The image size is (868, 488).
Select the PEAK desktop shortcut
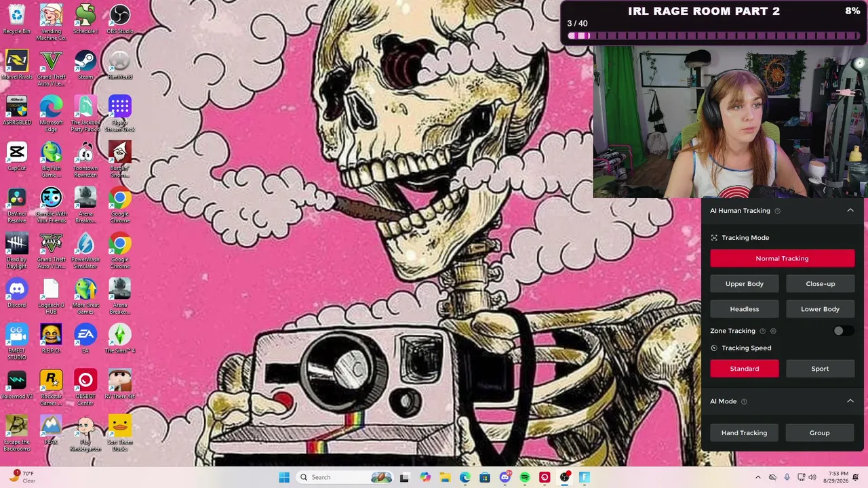[51, 430]
